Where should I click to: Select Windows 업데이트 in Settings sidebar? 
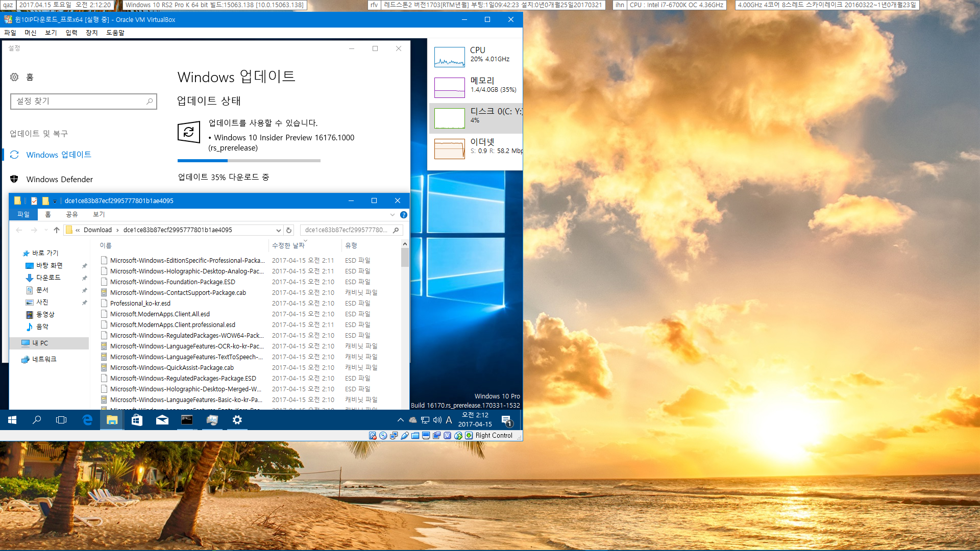coord(59,155)
